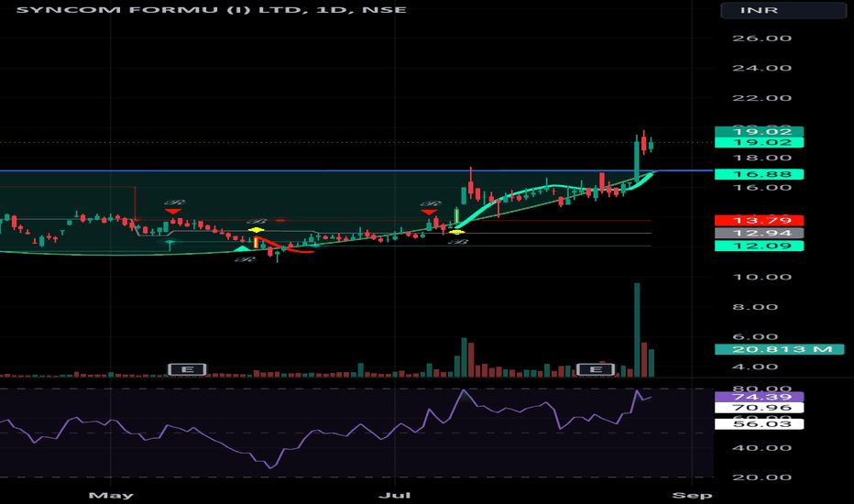Click the large green breakout candle above the blue line
Viewport: 854px width, 504px height.
[637, 160]
